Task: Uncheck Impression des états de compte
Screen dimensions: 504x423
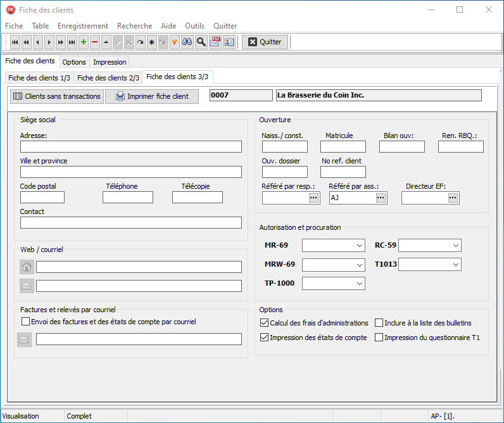Action: [x=264, y=338]
